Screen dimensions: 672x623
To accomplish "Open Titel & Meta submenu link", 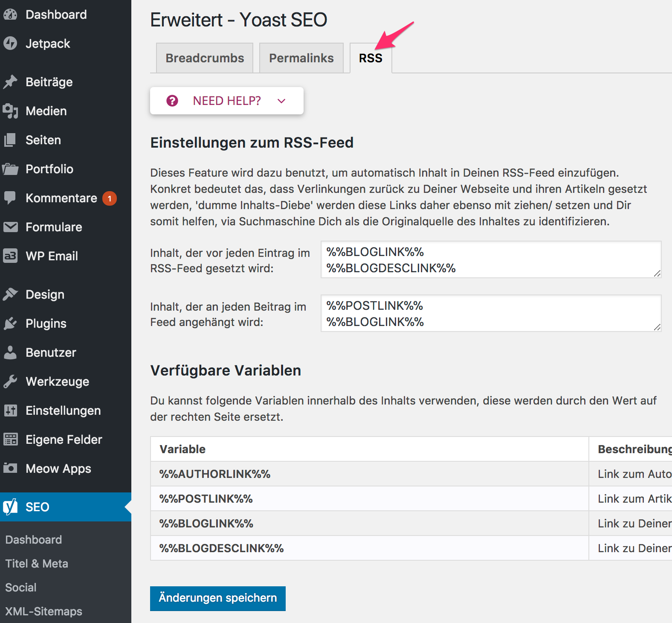I will click(37, 564).
